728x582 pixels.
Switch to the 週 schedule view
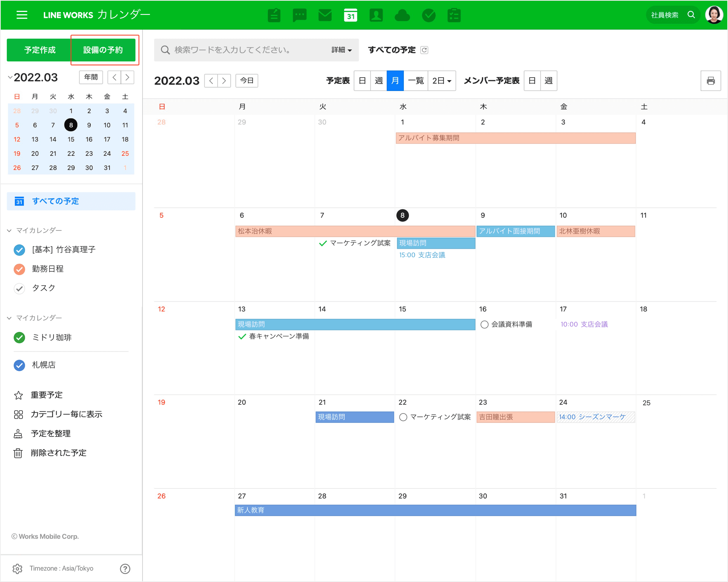[378, 81]
